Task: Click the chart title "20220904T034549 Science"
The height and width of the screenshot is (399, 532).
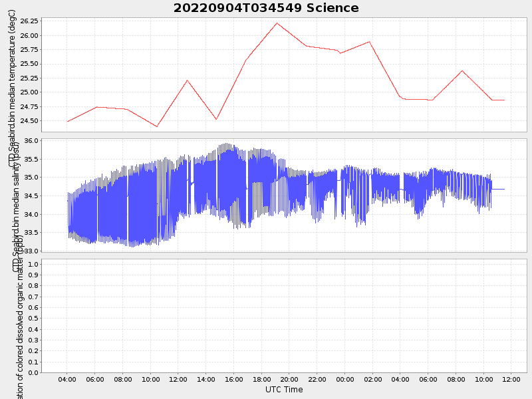Action: pos(266,8)
